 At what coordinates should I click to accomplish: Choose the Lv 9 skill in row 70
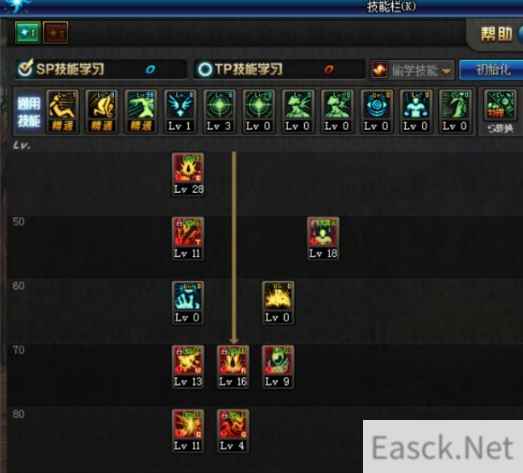pos(278,367)
